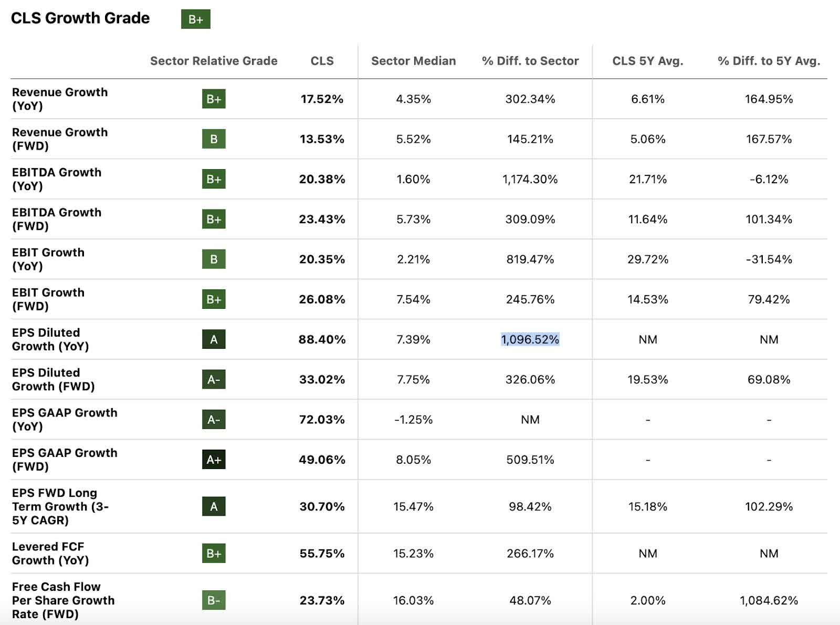
Task: Click the highlighted 1,096.52% cell
Action: (530, 339)
